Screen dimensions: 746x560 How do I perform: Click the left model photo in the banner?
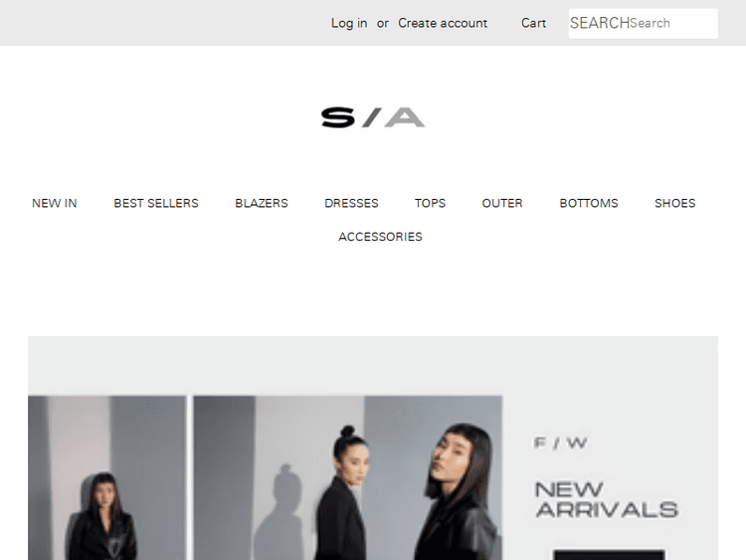tap(107, 477)
